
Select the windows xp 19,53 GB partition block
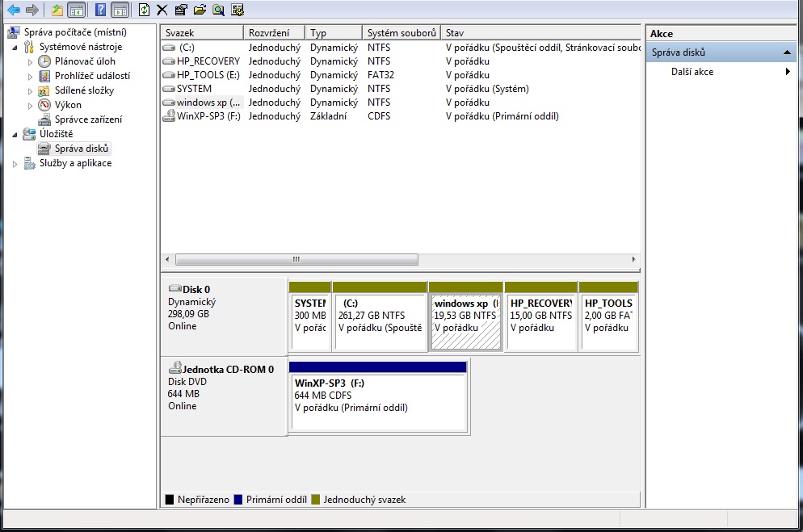coord(465,316)
